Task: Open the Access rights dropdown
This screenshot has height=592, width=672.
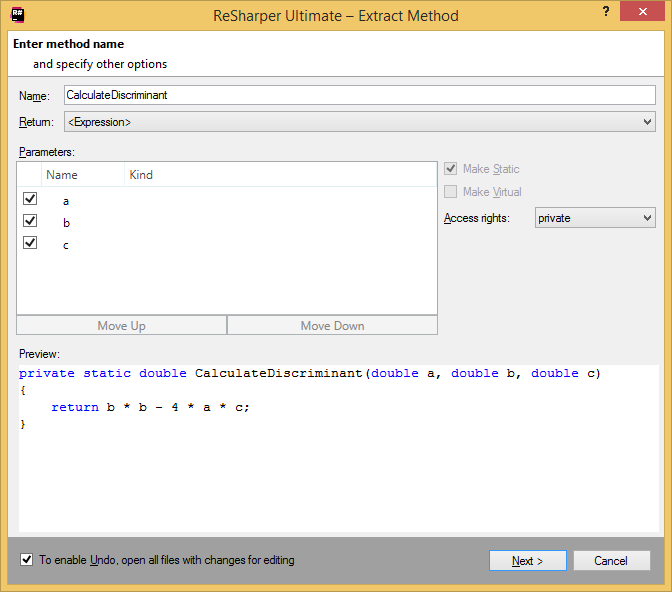Action: pos(593,217)
